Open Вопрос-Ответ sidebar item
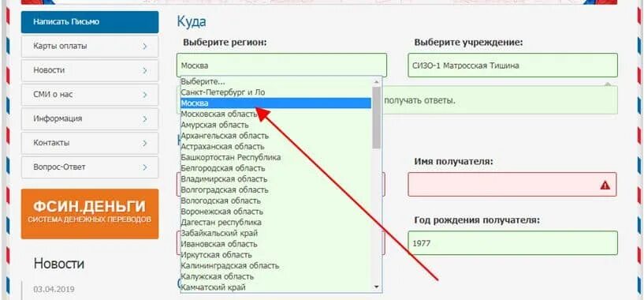 point(90,167)
